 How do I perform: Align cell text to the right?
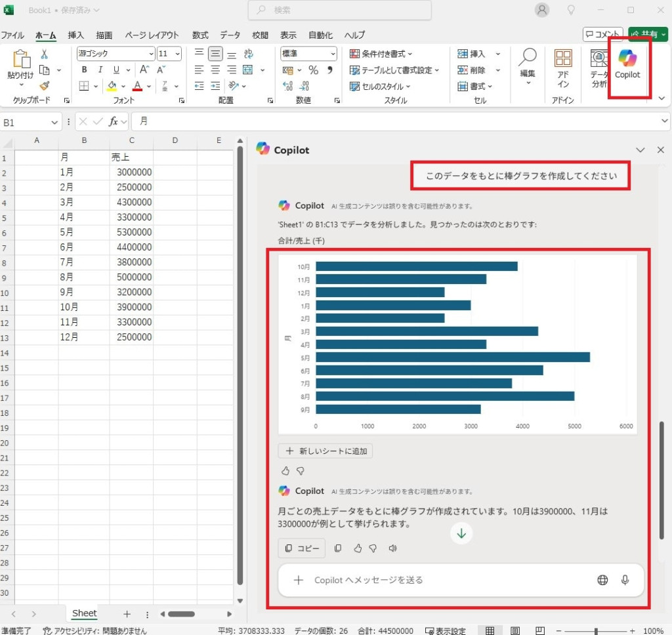point(232,70)
